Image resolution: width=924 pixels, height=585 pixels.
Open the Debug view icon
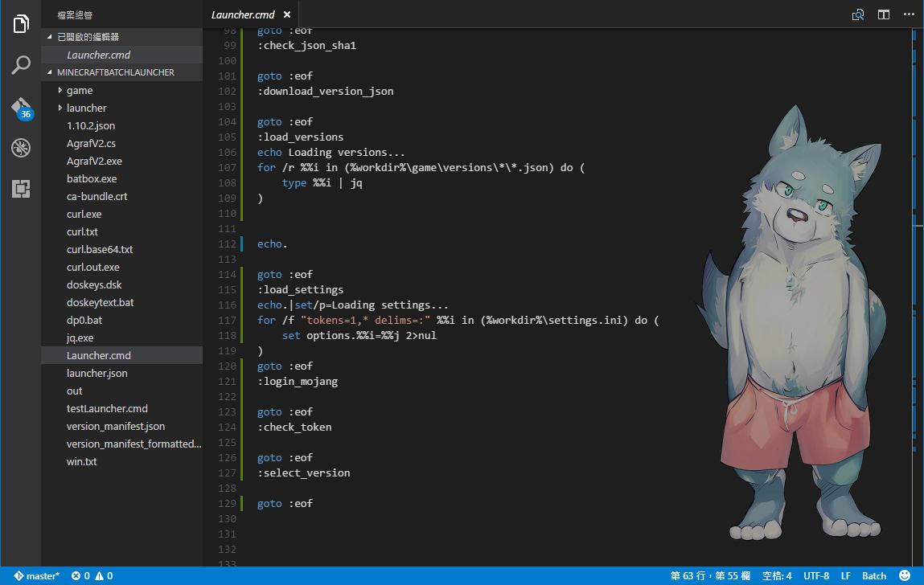(21, 148)
